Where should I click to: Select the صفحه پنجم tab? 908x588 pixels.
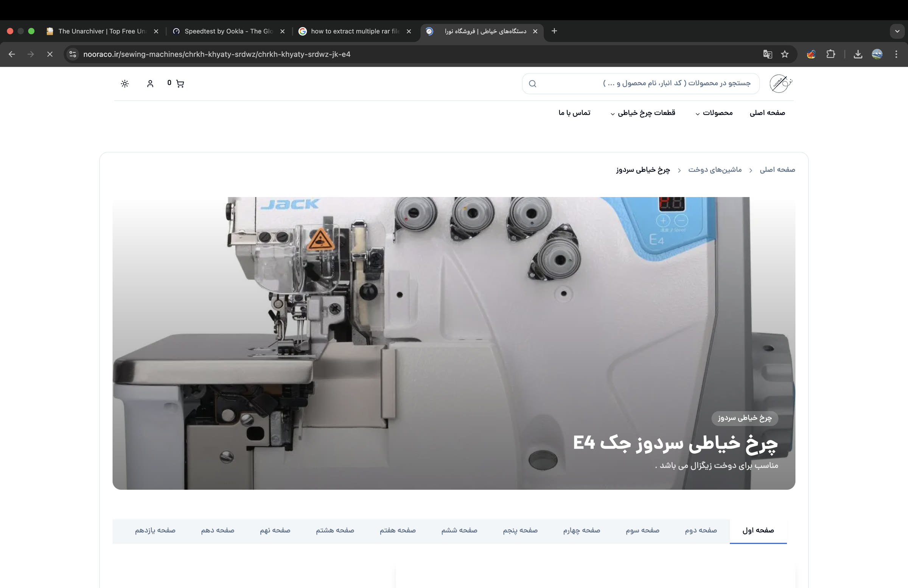tap(520, 531)
